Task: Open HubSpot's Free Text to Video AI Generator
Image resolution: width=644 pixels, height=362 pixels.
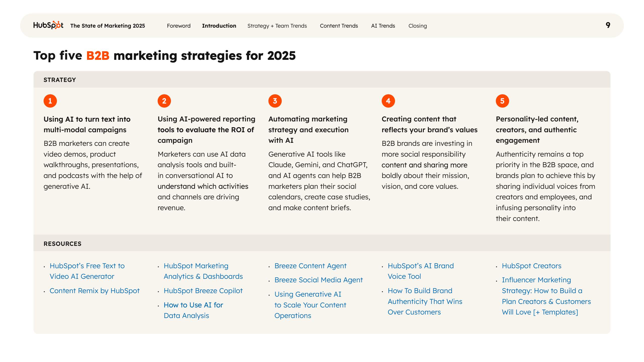Action: pos(87,271)
